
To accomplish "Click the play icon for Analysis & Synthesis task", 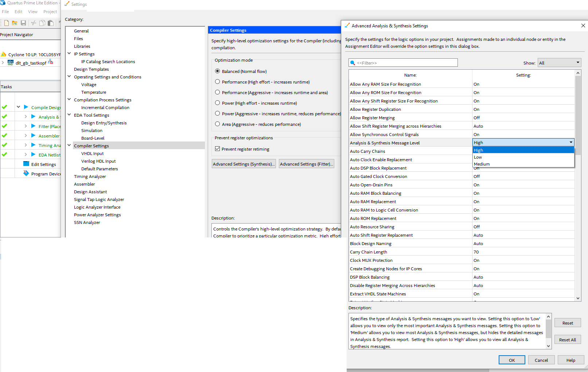I will (33, 116).
